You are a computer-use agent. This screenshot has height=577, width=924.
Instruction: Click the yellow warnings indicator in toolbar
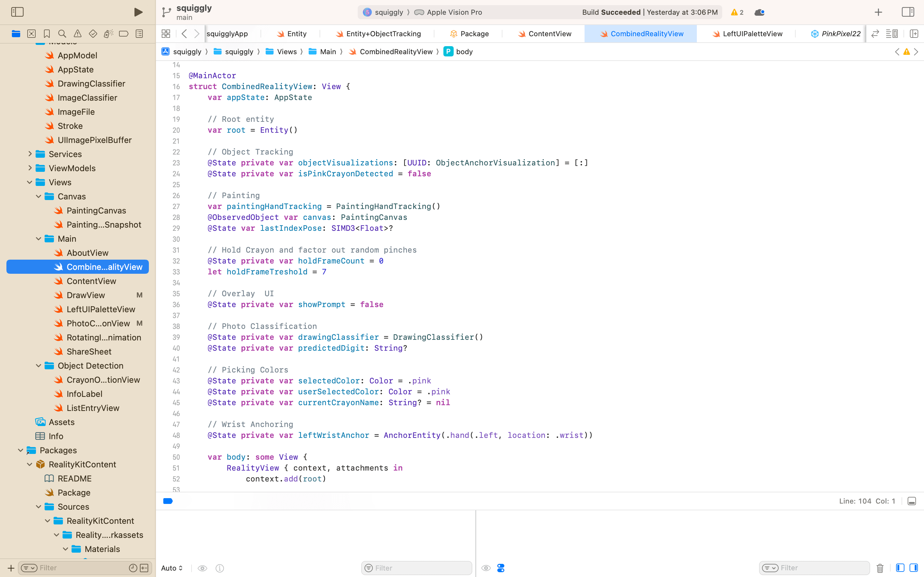pos(737,12)
